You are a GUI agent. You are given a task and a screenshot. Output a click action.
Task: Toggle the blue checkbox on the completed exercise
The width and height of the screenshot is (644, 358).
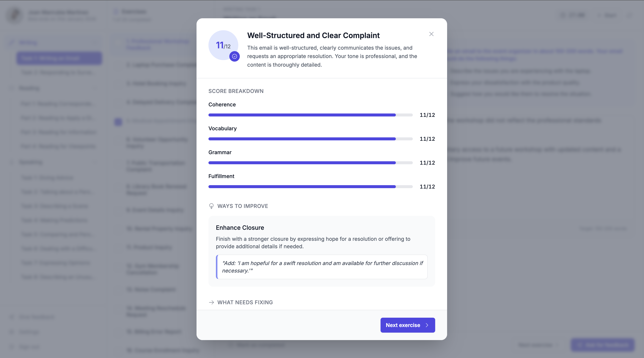(x=118, y=122)
